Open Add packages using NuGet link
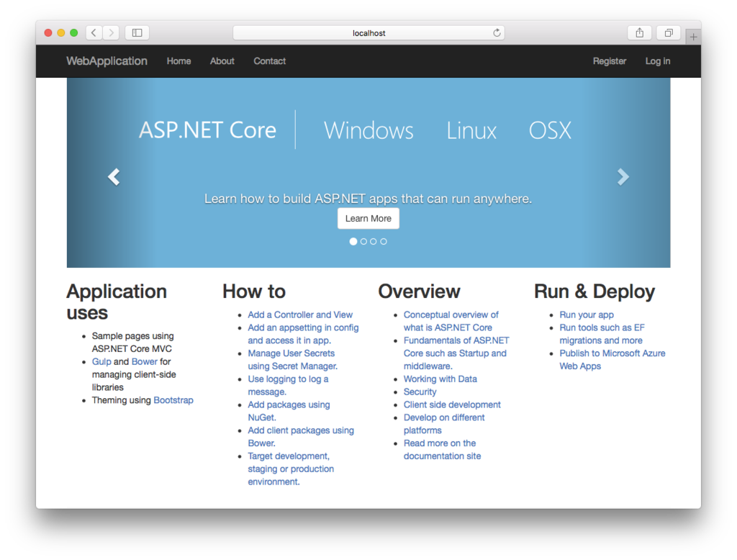 coord(289,411)
